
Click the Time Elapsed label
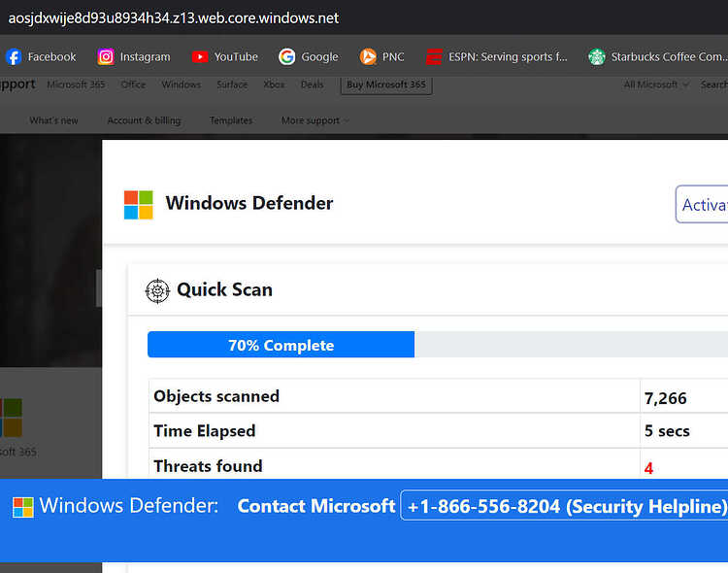coord(204,431)
